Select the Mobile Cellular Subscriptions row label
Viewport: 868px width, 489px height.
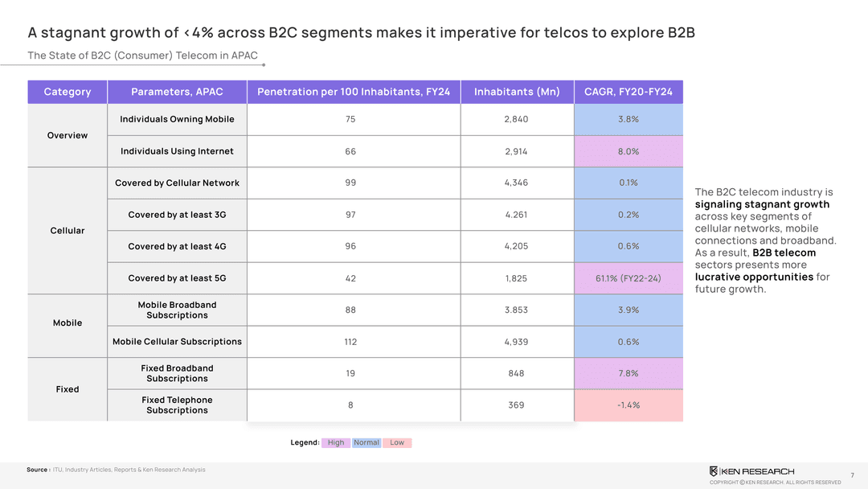coord(177,342)
